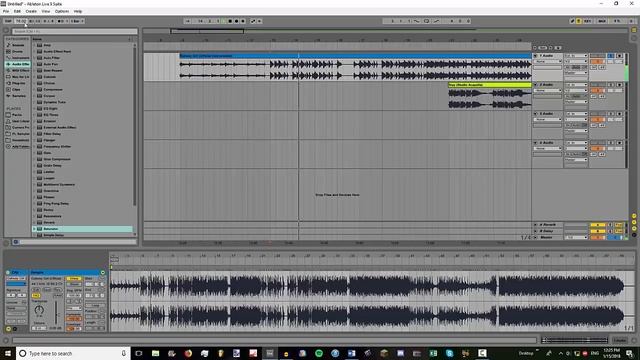Image resolution: width=640 pixels, height=360 pixels.
Task: Open the Edit menu
Action: click(17, 11)
